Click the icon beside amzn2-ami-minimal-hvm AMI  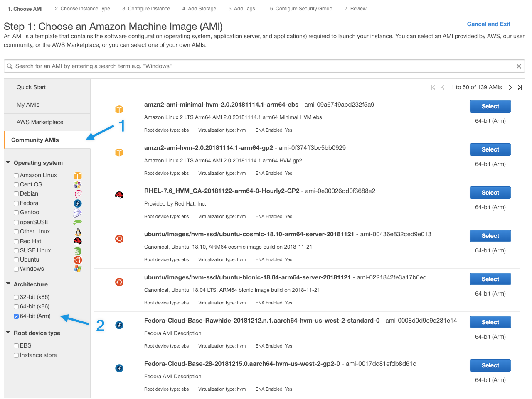pyautogui.click(x=119, y=109)
